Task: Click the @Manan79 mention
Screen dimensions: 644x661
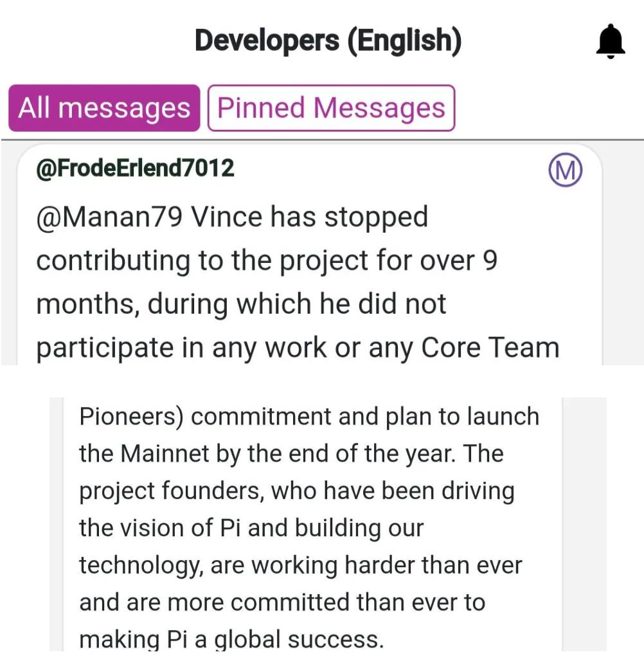Action: pyautogui.click(x=109, y=217)
